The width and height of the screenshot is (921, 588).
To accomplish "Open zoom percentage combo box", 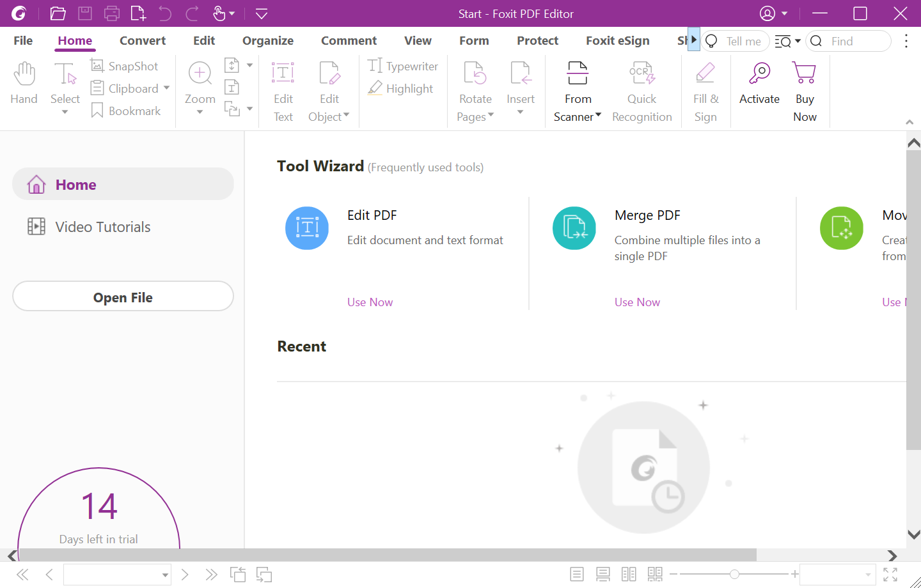I will tap(837, 575).
